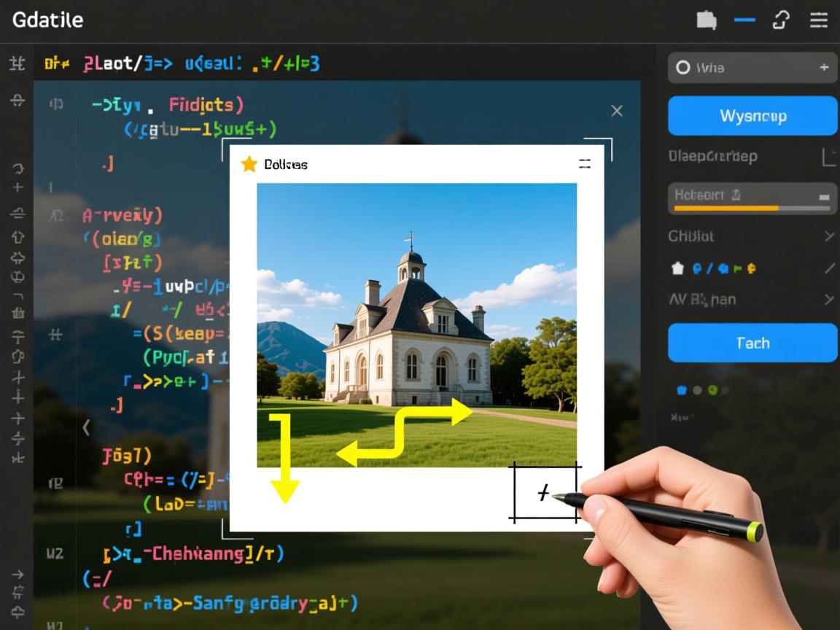Toggle the corner bracket beside Dlaepcrerdep
This screenshot has height=630, width=840.
coord(828,157)
